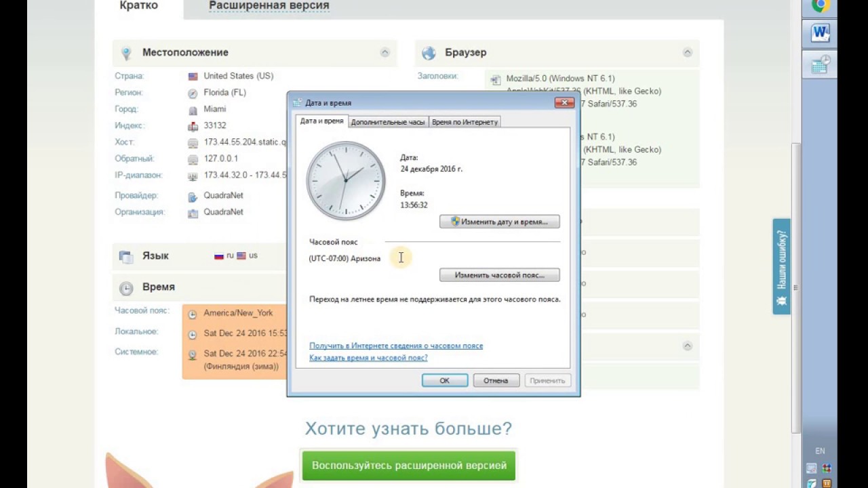This screenshot has width=868, height=488.
Task: Click Изменить часовой пояс button
Action: (x=500, y=276)
